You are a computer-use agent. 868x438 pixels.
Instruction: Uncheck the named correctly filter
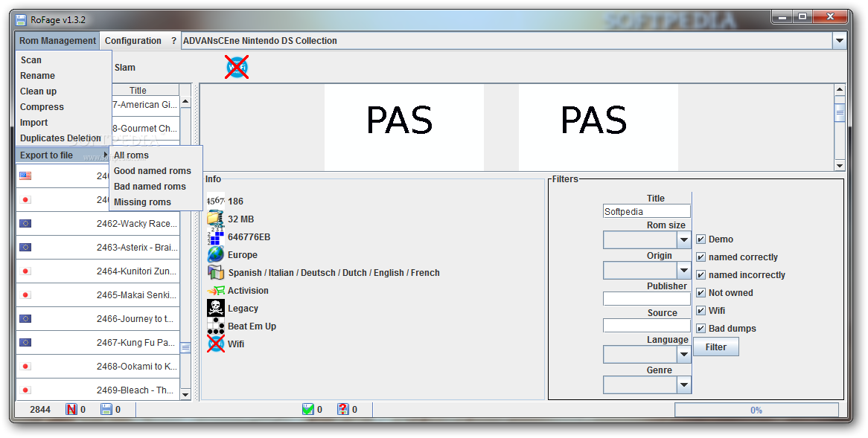point(701,257)
